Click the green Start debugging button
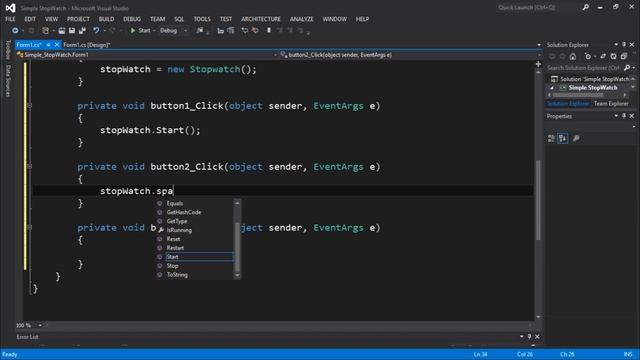640x360 pixels. [x=140, y=30]
